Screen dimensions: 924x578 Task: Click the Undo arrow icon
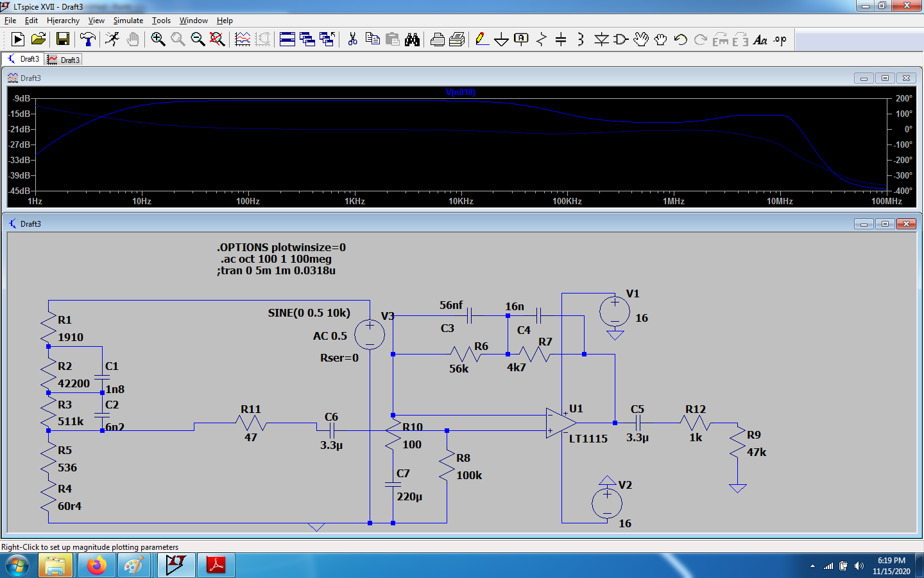[681, 40]
